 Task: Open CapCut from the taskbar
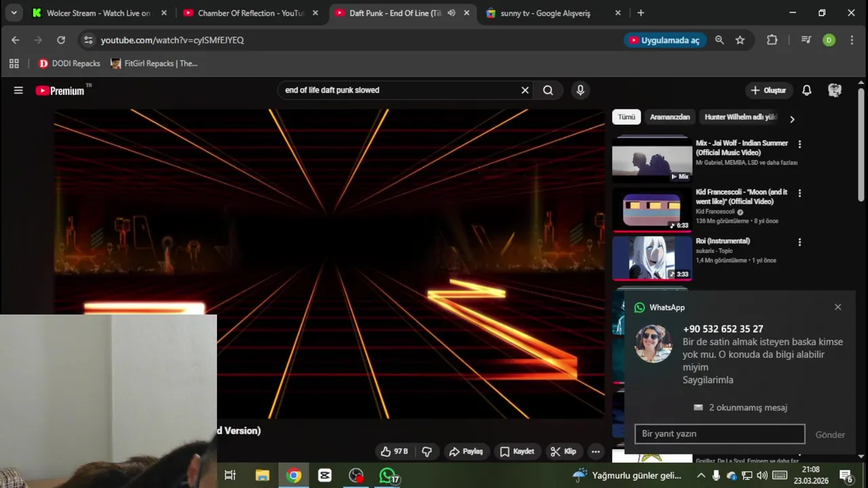point(325,475)
